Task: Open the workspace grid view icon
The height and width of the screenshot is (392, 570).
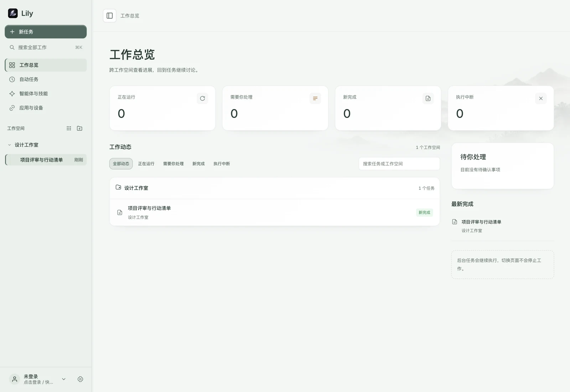Action: (x=69, y=128)
